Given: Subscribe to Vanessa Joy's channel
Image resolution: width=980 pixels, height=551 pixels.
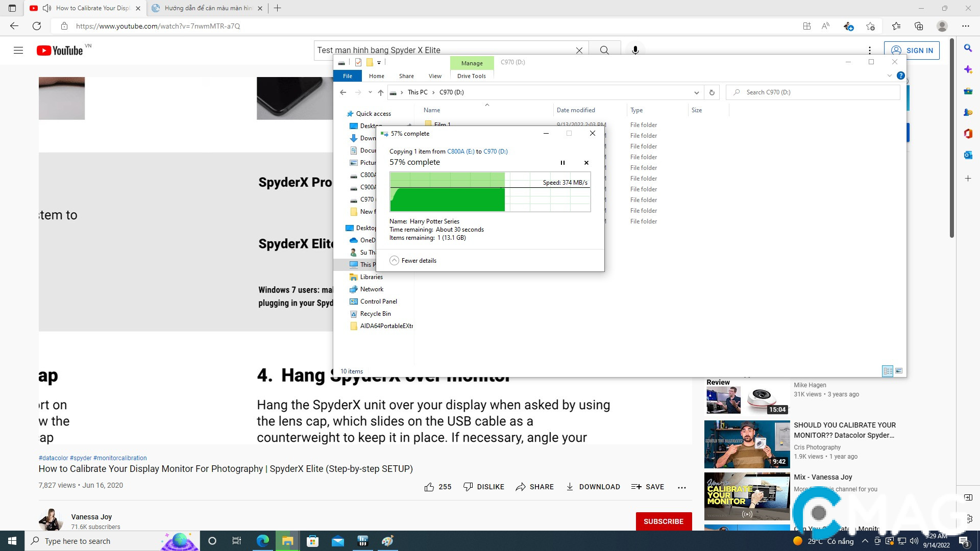Looking at the screenshot, I should [x=664, y=521].
